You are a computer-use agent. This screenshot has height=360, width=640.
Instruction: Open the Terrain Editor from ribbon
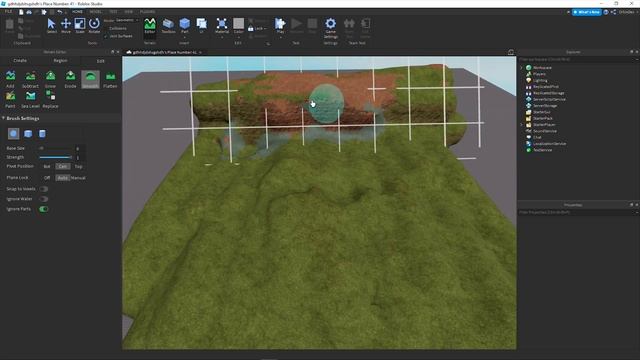pos(150,26)
